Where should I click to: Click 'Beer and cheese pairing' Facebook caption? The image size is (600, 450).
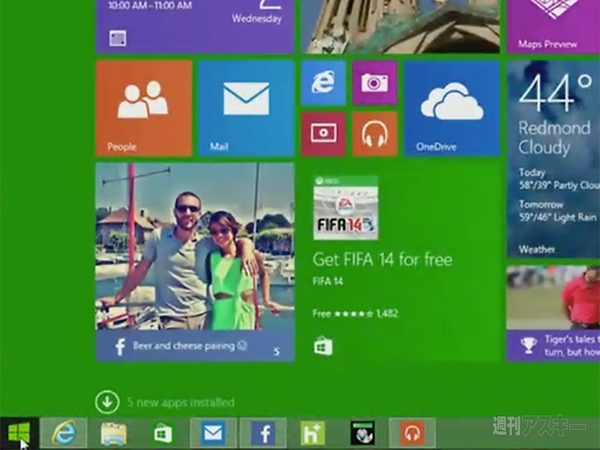click(190, 346)
